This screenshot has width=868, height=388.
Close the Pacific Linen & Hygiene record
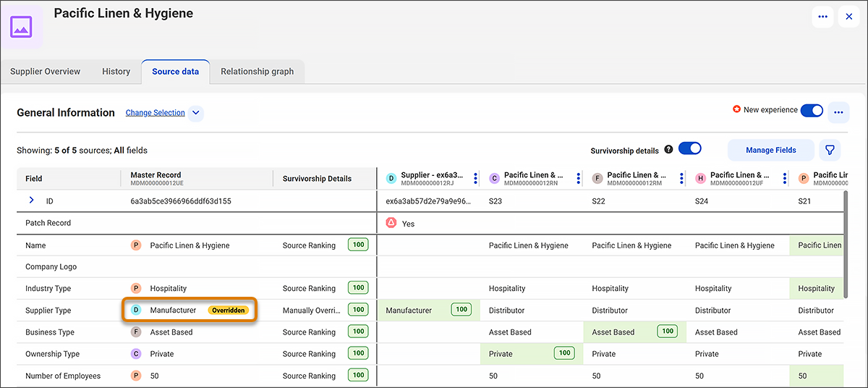849,17
